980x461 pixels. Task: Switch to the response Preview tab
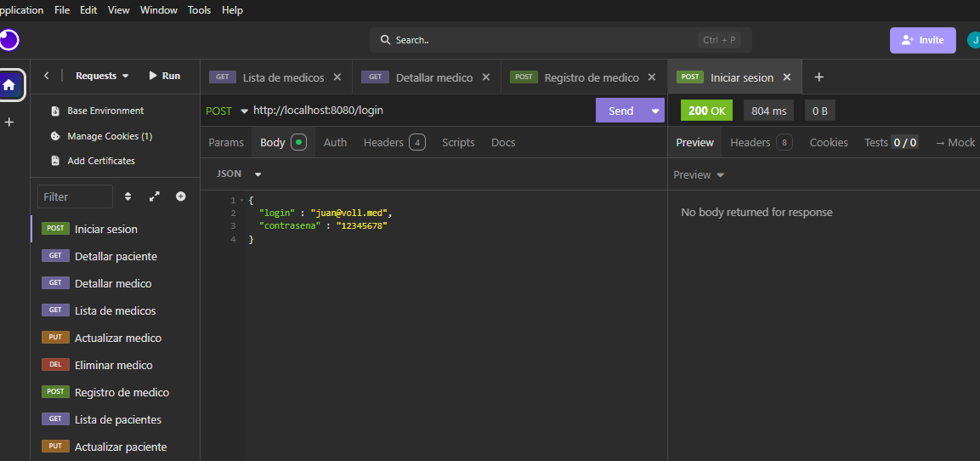[x=695, y=143]
